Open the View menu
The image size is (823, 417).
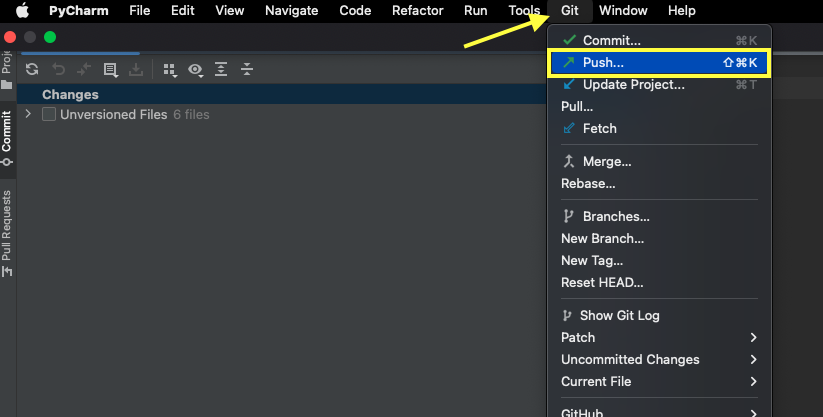coord(229,11)
